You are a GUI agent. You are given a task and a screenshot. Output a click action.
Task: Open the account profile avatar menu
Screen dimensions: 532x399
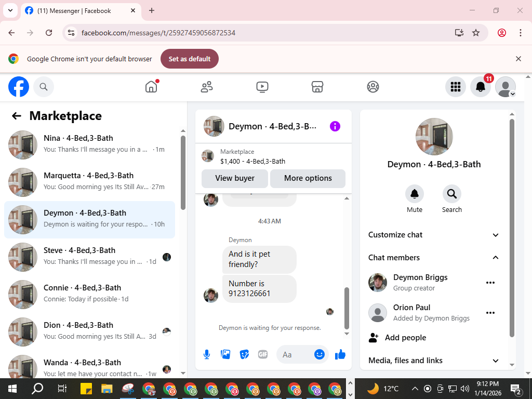506,87
